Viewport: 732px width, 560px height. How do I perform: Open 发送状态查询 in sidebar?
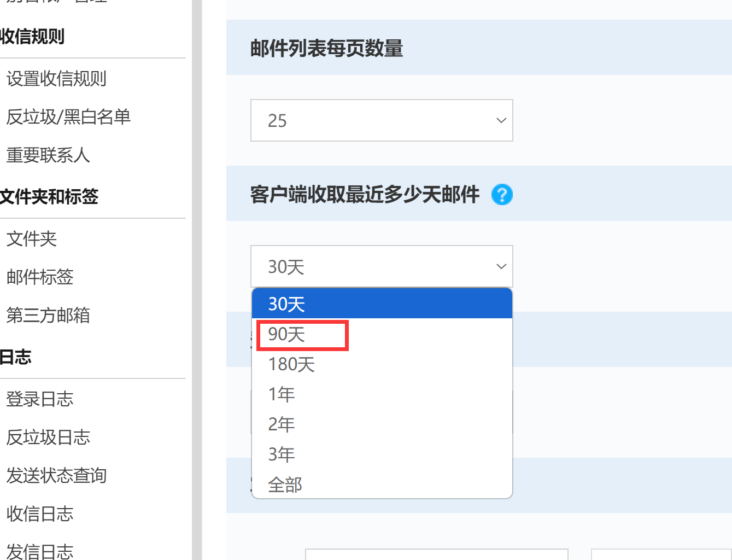pos(56,476)
